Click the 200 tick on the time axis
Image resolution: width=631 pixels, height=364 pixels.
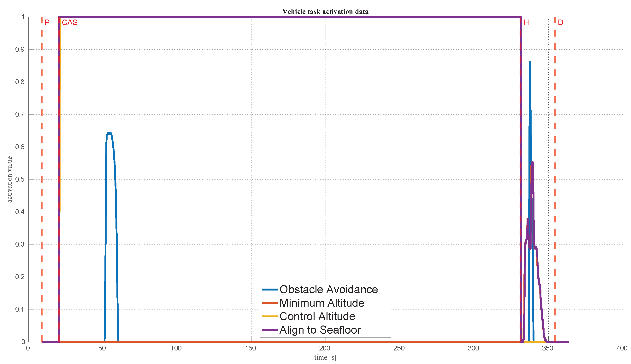pos(325,348)
